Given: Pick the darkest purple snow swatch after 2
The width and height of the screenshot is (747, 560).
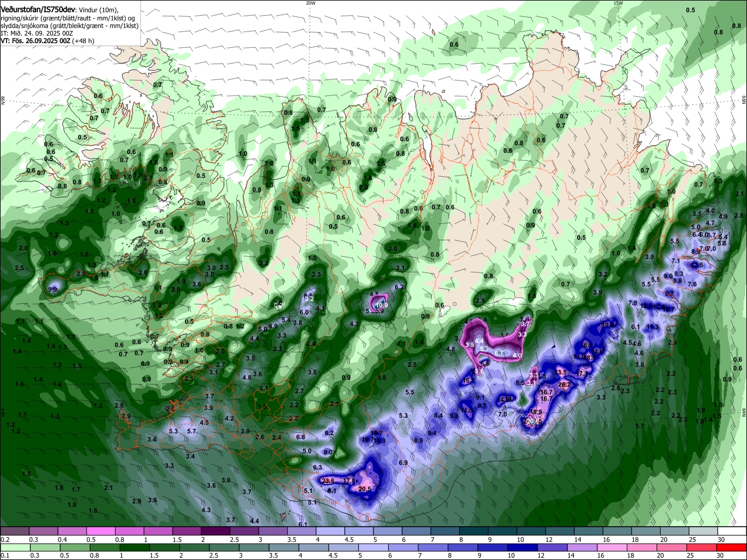Looking at the screenshot, I should point(215,531).
